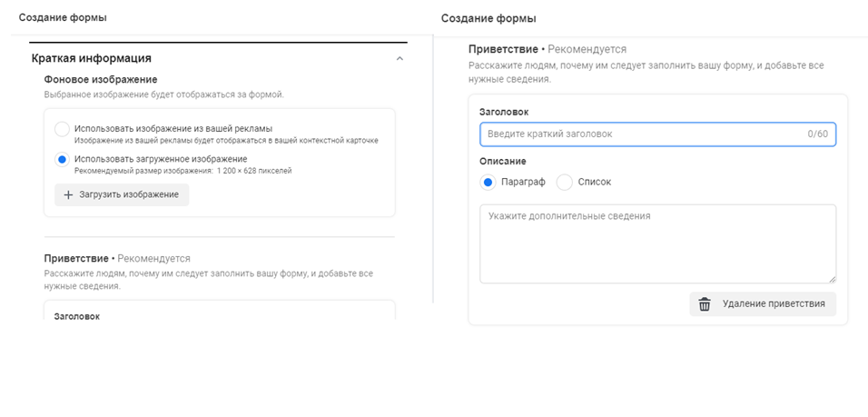Click the Краткая информация section header
The width and height of the screenshot is (868, 417).
tap(92, 58)
